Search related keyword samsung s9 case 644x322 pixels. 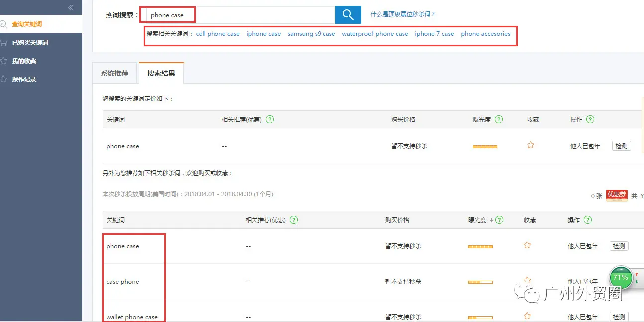[312, 34]
